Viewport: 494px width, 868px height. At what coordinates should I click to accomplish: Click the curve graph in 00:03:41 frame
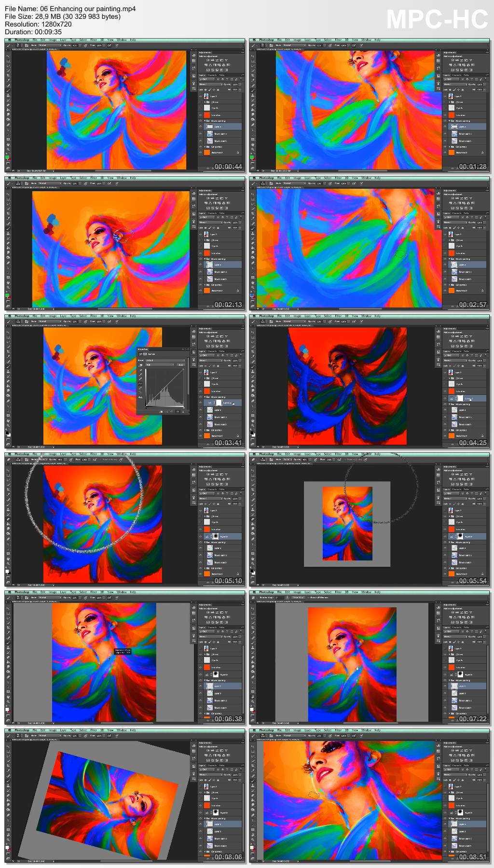[165, 387]
